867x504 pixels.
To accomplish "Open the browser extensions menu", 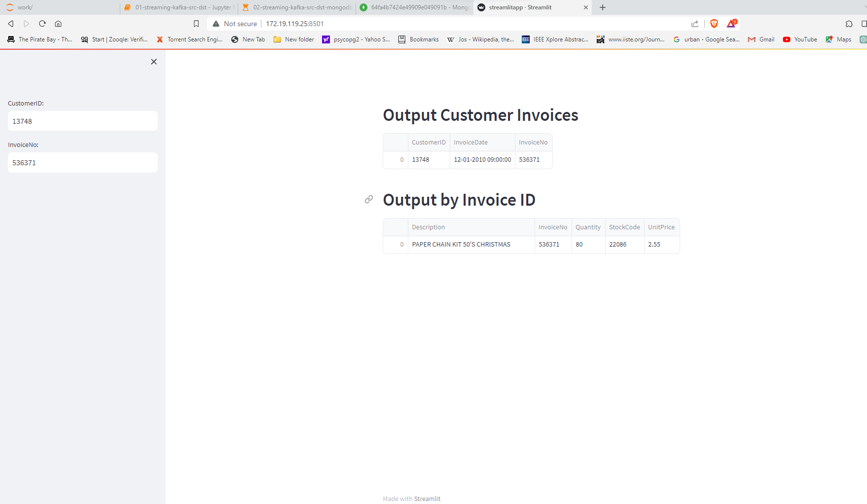I will coord(849,23).
